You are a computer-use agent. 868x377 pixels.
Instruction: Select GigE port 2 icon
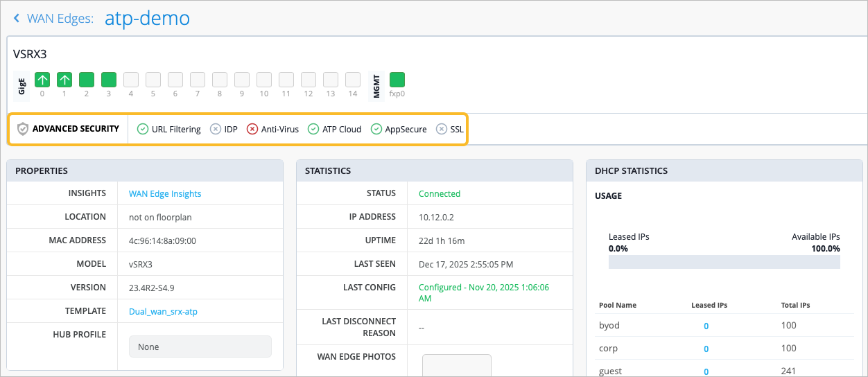click(87, 80)
